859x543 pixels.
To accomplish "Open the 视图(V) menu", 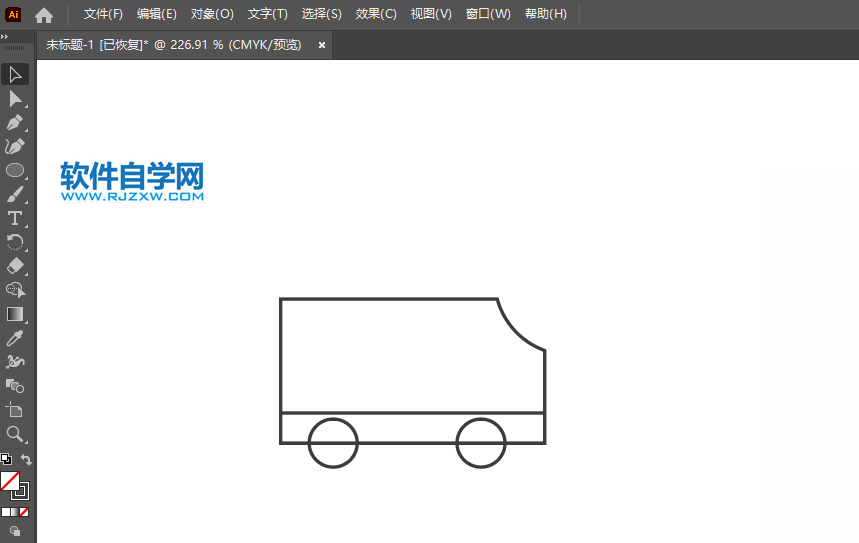I will tap(431, 14).
